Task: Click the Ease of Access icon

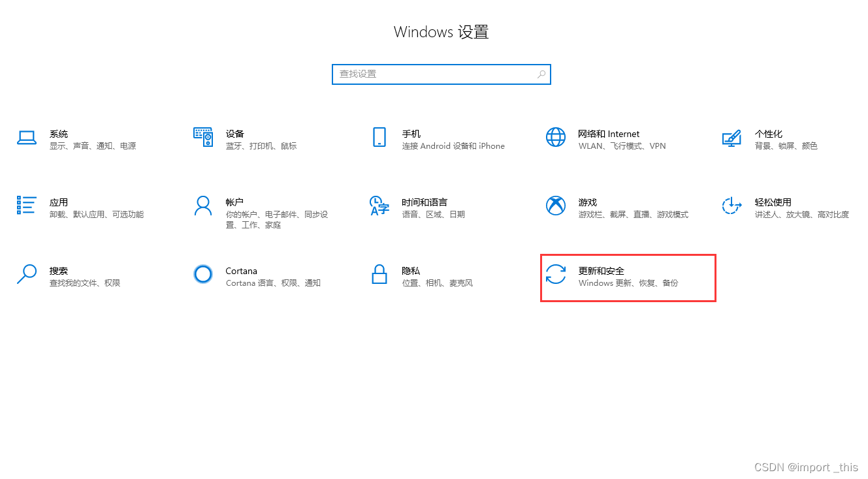Action: [x=731, y=206]
